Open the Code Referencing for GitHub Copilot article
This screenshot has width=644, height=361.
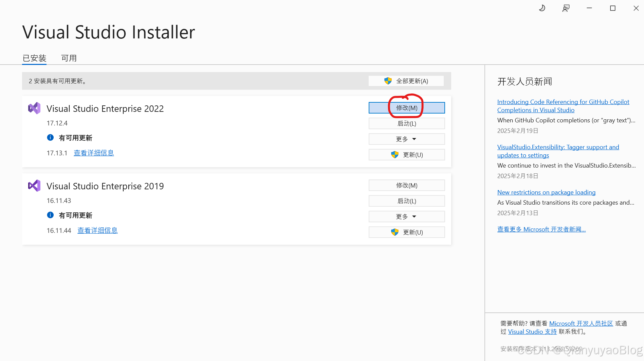click(563, 106)
